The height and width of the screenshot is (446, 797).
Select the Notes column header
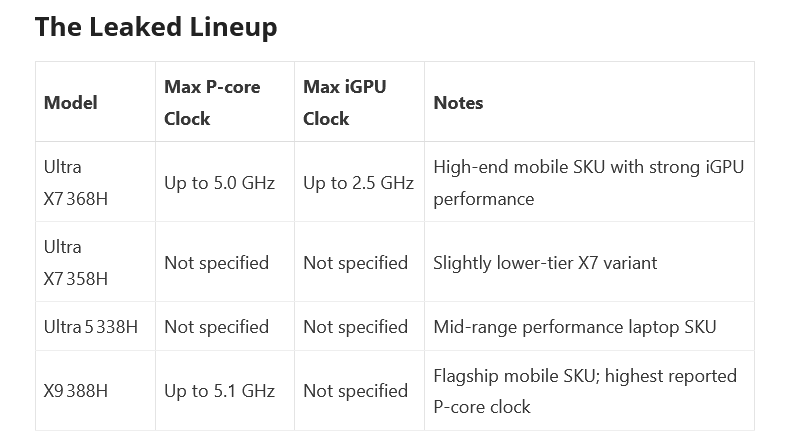tap(458, 103)
